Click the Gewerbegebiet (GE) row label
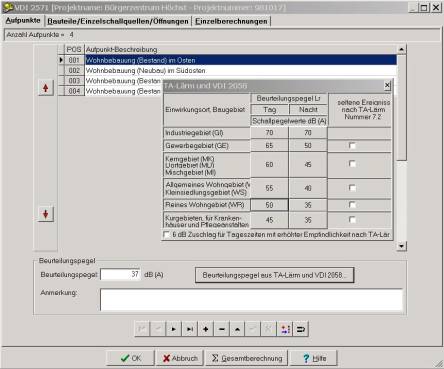The image size is (444, 369). tap(207, 146)
